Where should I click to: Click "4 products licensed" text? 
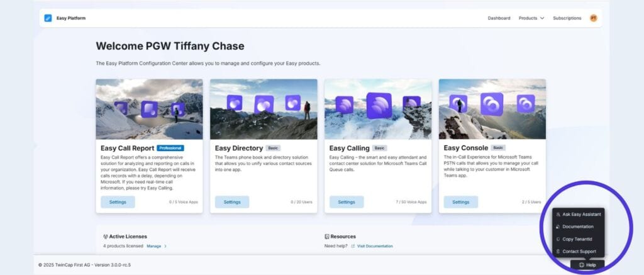[x=123, y=246]
